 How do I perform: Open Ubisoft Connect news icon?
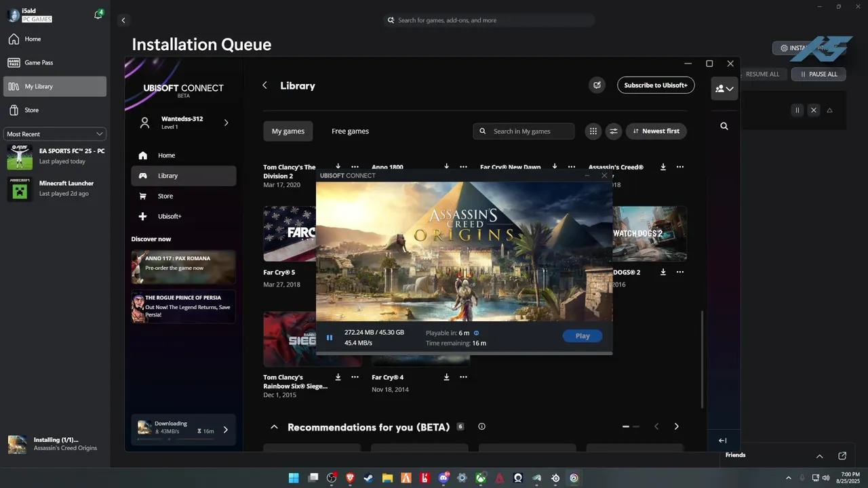[x=597, y=85]
